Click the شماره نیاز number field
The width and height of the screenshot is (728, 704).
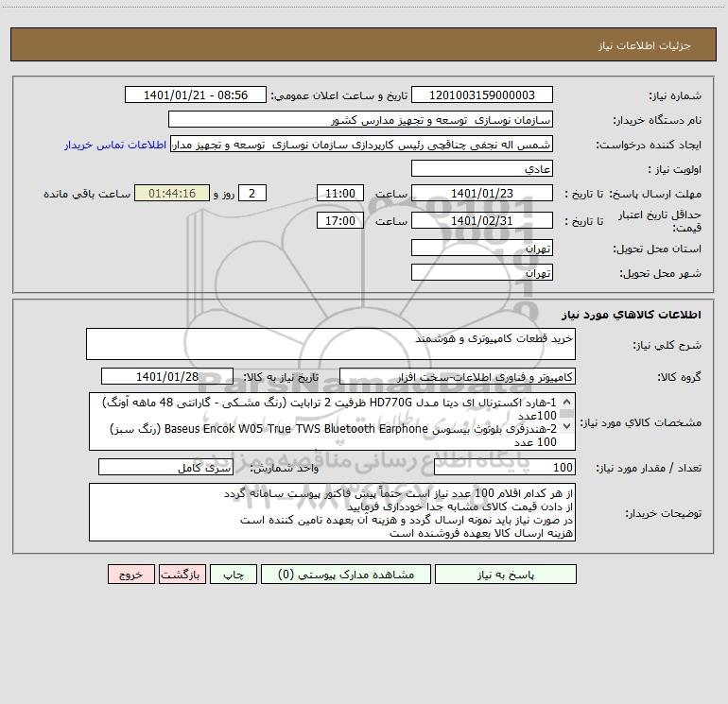482,94
